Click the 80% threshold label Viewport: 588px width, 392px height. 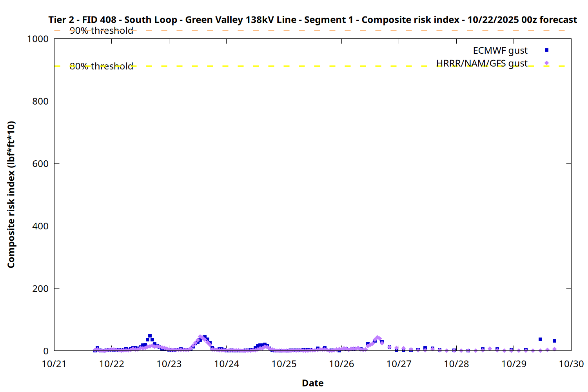click(102, 66)
